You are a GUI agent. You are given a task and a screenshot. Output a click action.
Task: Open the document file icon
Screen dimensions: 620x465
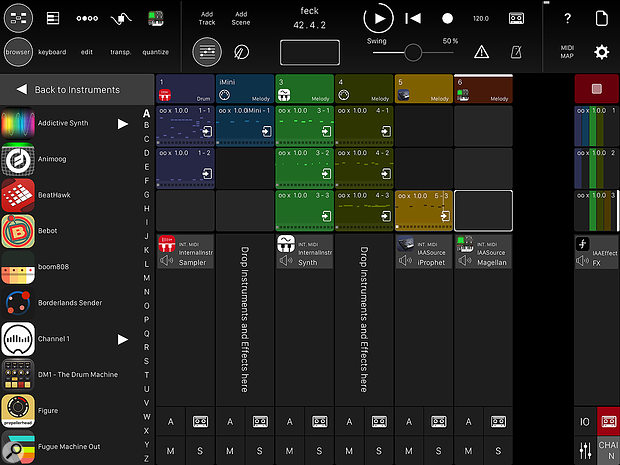coord(601,18)
